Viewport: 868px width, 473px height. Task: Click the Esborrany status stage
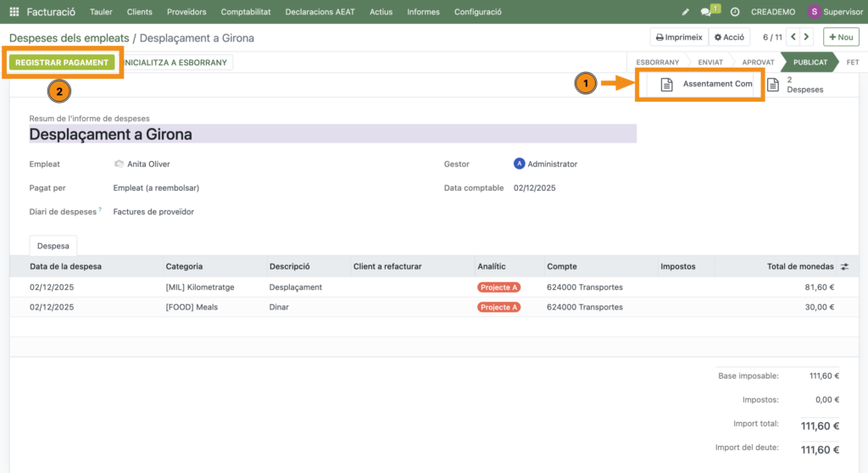click(657, 63)
